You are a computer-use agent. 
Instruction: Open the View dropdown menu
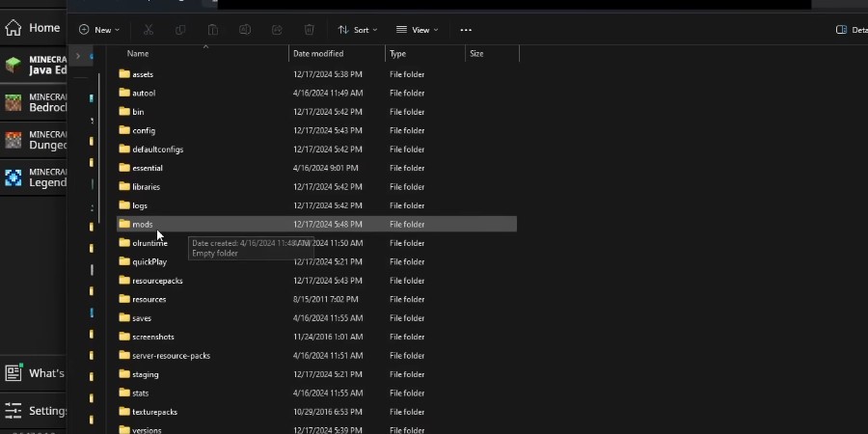tap(417, 30)
